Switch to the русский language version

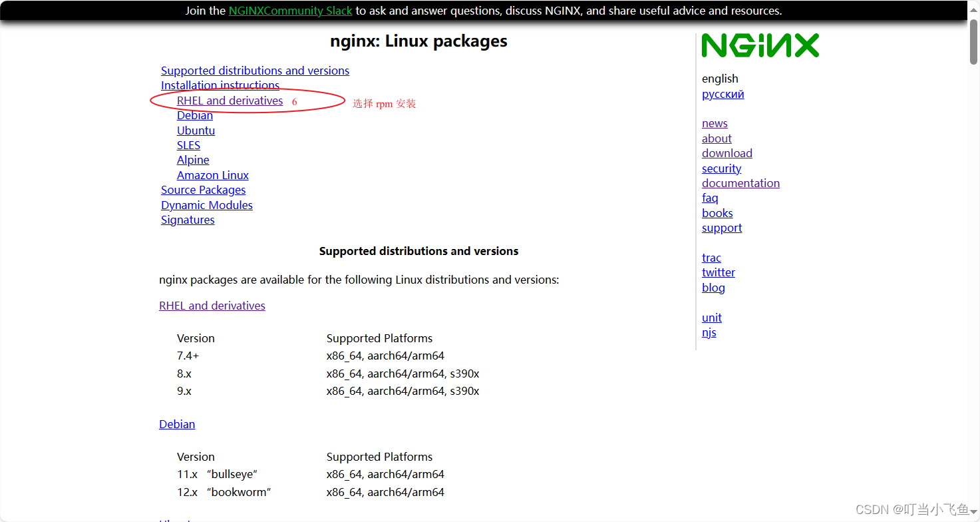click(723, 94)
